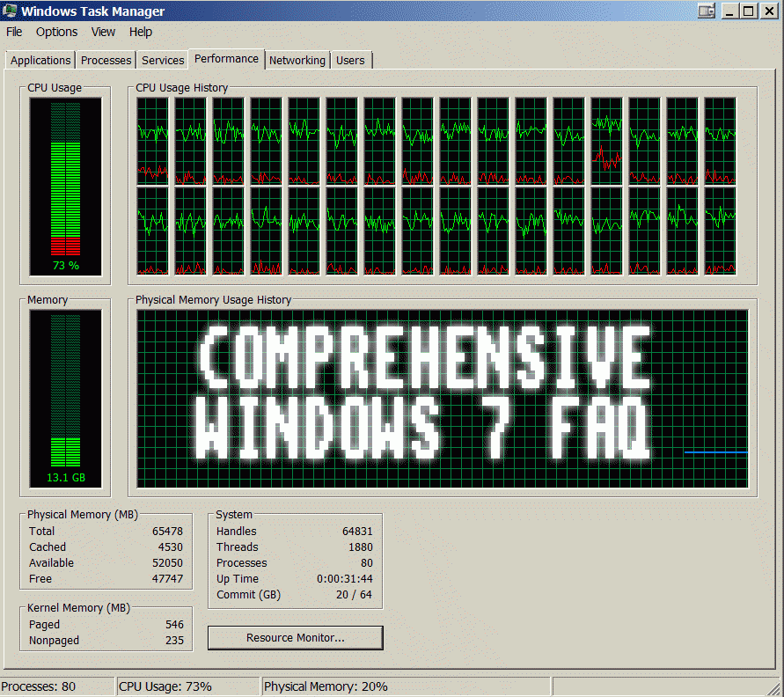Click 'CPU Usage: 73%' in the status bar
Image resolution: width=784 pixels, height=697 pixels.
click(165, 687)
